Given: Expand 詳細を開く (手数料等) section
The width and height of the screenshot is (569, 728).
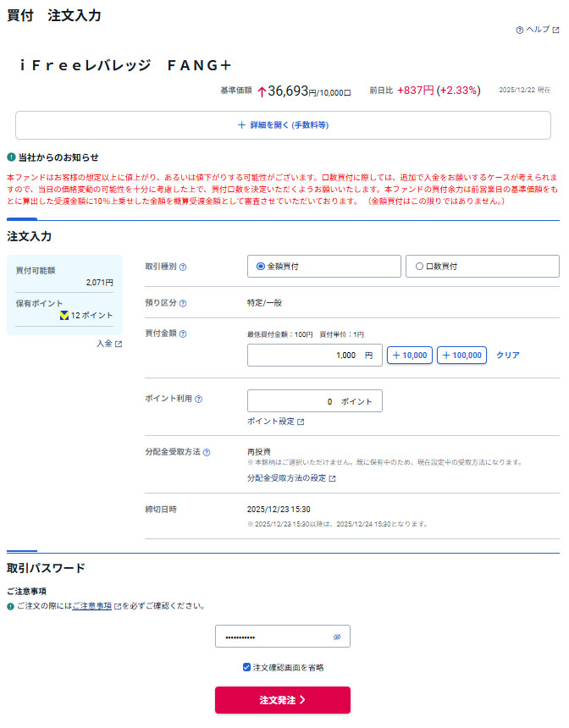Looking at the screenshot, I should 283,125.
